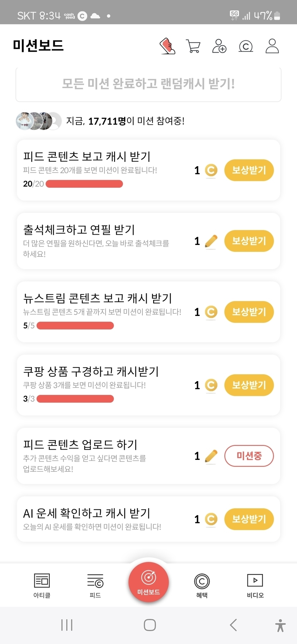Tap the Android accessibility icon
297x644 pixels.
[x=281, y=625]
